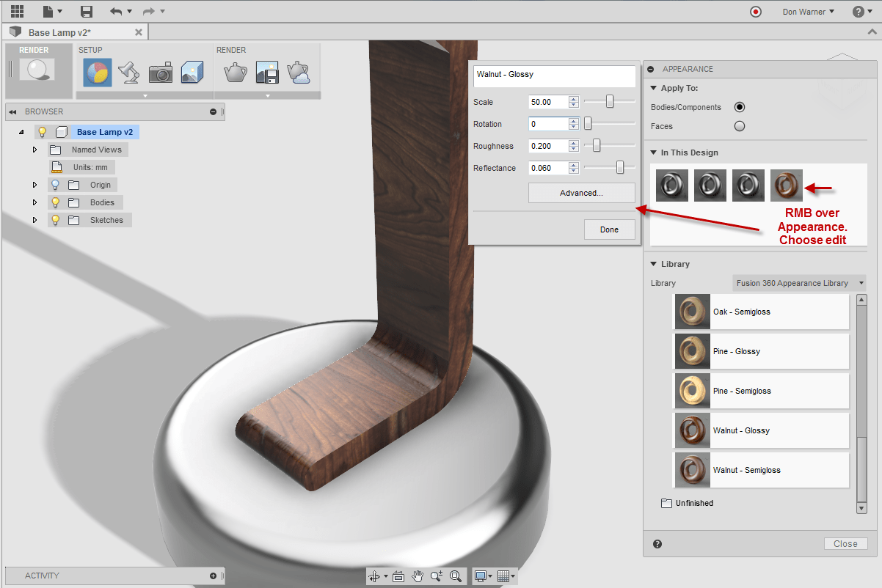Click the Done button
This screenshot has width=882, height=588.
click(x=609, y=229)
